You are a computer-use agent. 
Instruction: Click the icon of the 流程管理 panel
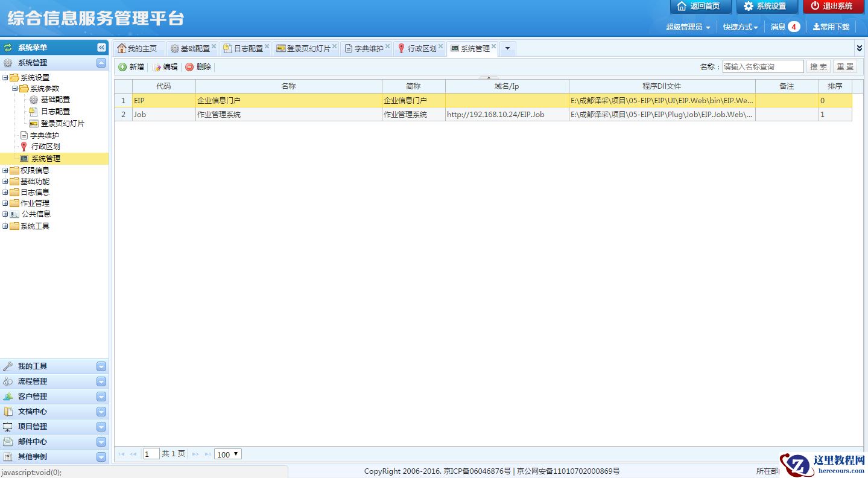tap(8, 381)
